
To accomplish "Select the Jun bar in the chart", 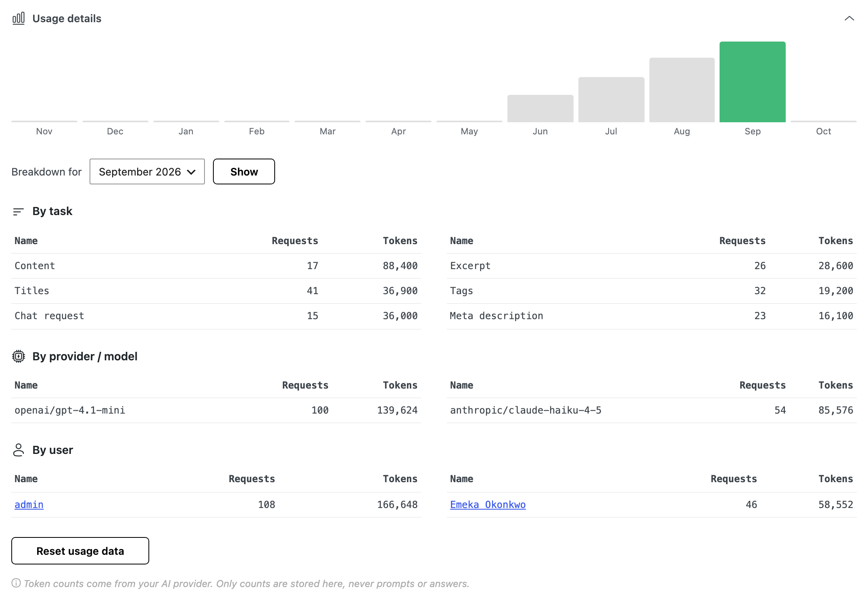I will click(x=540, y=109).
